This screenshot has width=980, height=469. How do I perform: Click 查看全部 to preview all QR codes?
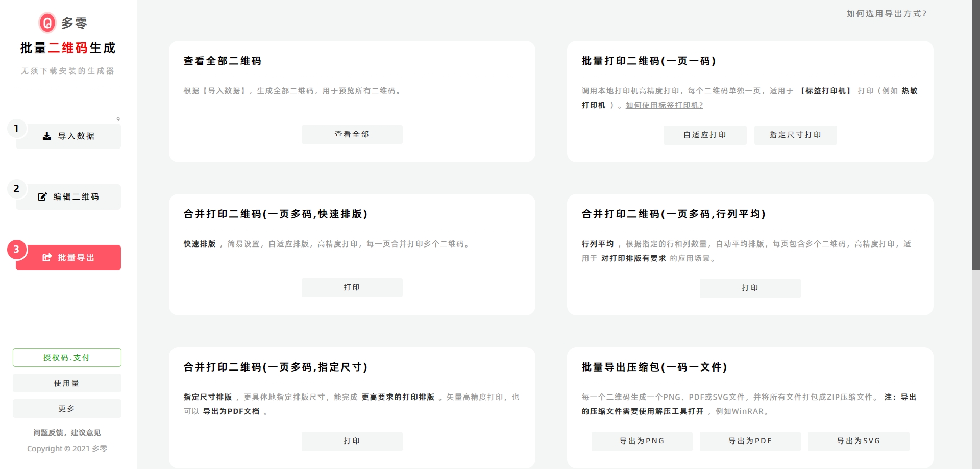(352, 134)
